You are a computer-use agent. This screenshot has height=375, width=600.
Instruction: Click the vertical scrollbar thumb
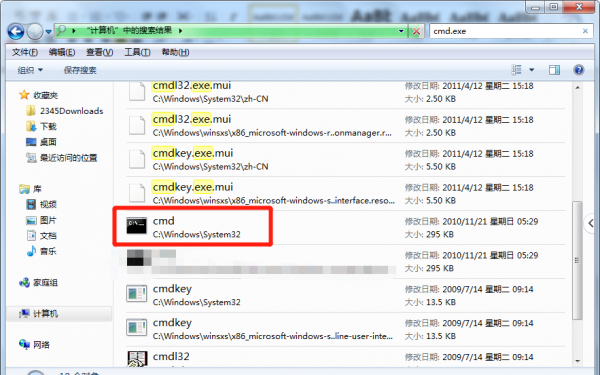[577, 261]
